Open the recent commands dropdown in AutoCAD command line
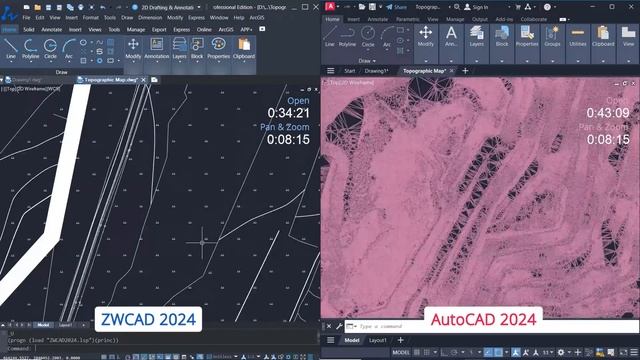Screen dimensions: 640x360 351,326
